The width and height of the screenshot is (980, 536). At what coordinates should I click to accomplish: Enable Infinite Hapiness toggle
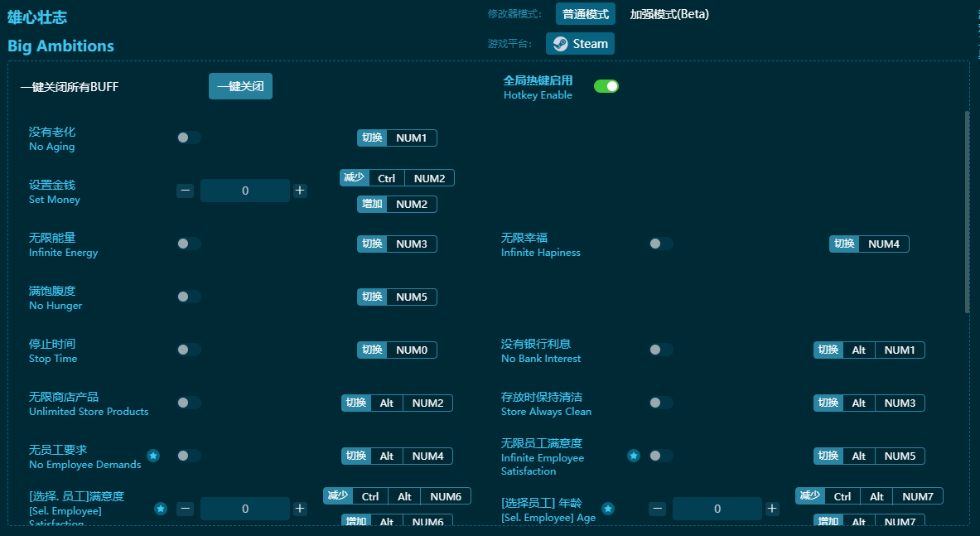(x=660, y=244)
